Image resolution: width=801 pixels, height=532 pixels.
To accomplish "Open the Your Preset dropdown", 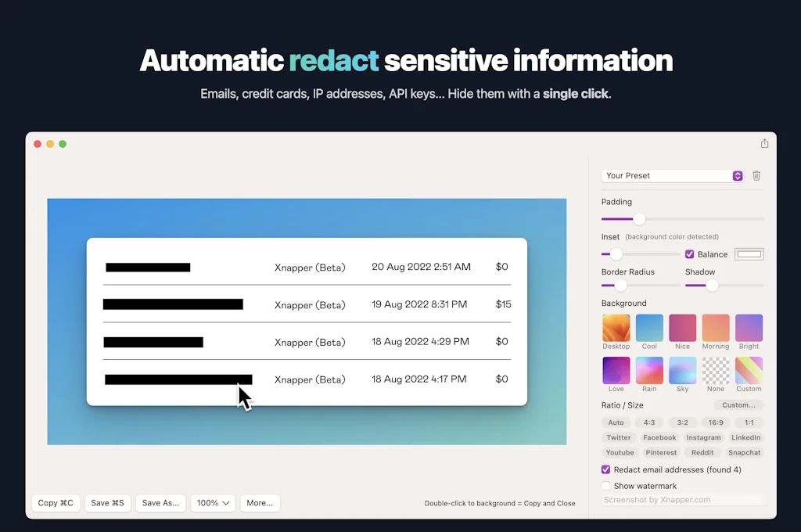I will coord(672,176).
